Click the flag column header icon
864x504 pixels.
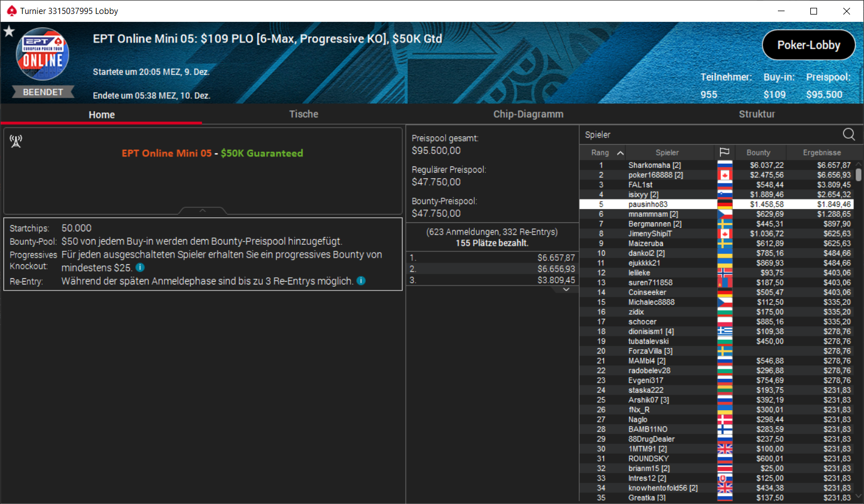click(x=724, y=152)
